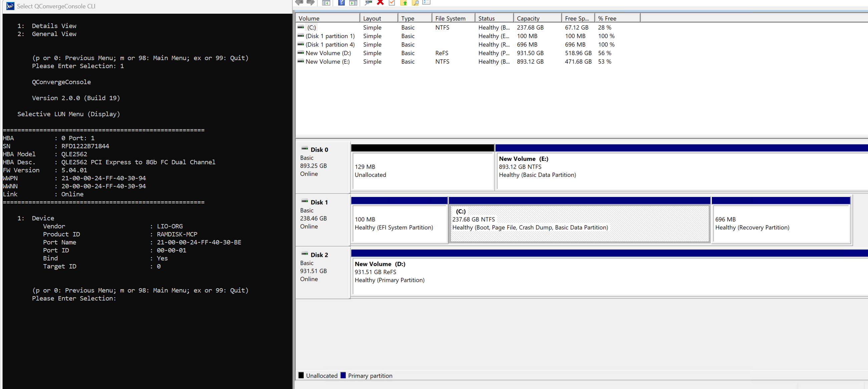Screen dimensions: 868x389
Task: Select the New Volume (E:) partition block
Action: tap(682, 168)
